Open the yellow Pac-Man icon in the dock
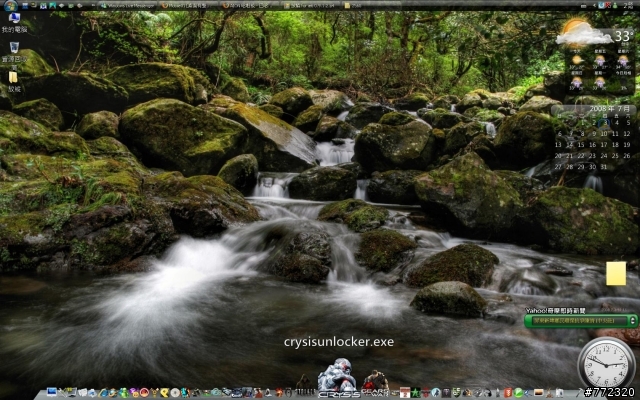 pyautogui.click(x=164, y=393)
